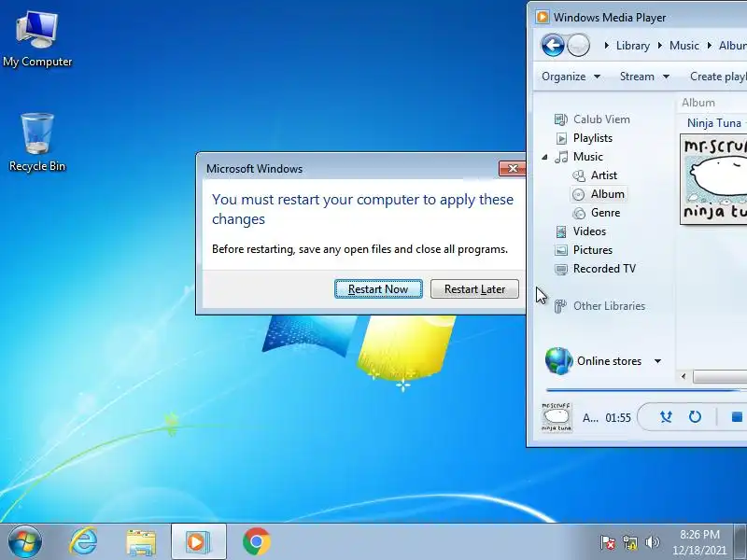Screen dimensions: 747x560
Task: Click the Pictures icon
Action: pos(562,250)
